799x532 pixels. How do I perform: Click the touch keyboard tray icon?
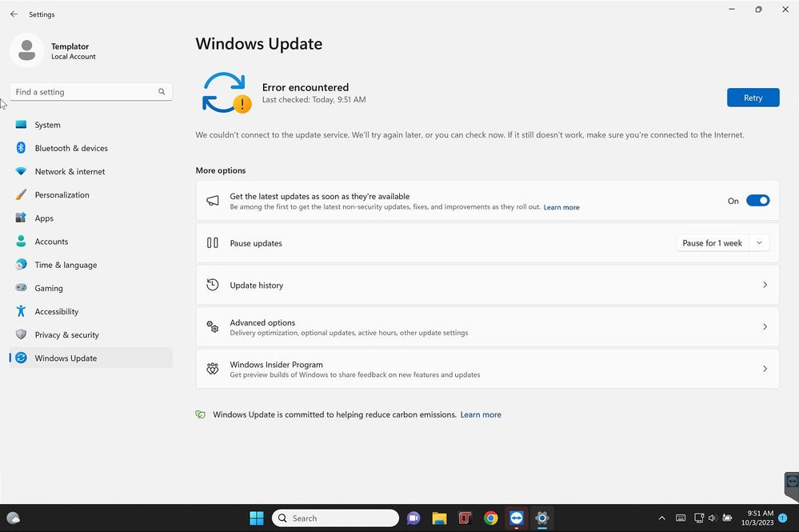click(681, 518)
